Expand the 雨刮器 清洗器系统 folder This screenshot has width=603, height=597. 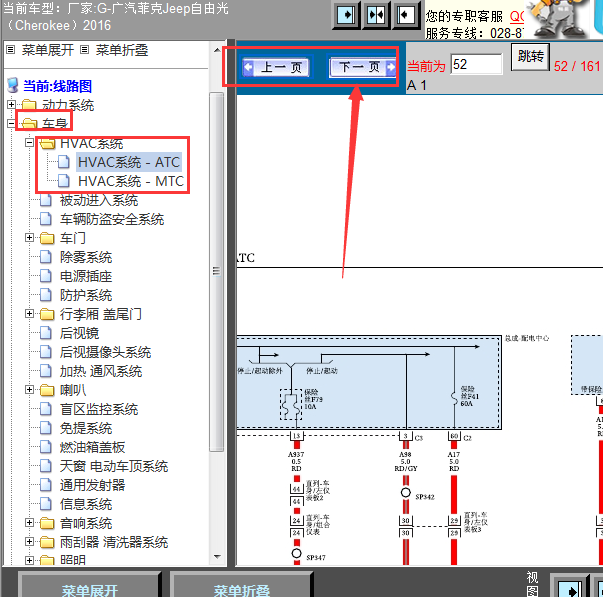[29, 542]
